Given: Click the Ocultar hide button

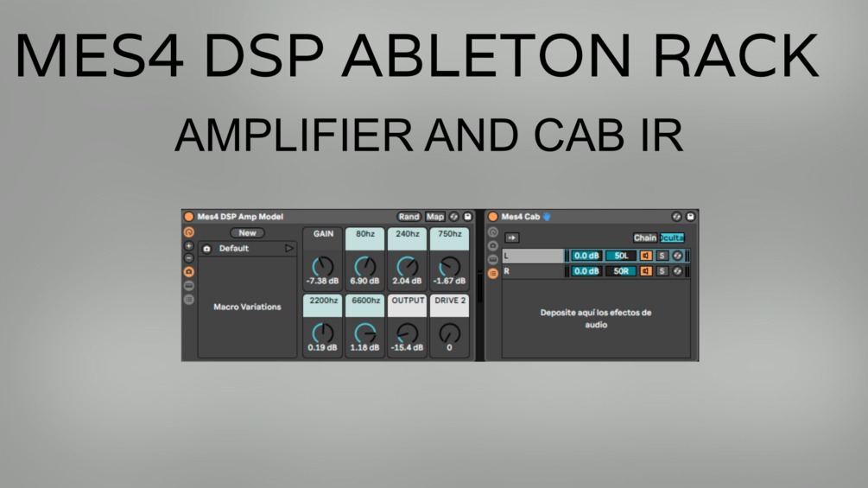Looking at the screenshot, I should tap(672, 238).
